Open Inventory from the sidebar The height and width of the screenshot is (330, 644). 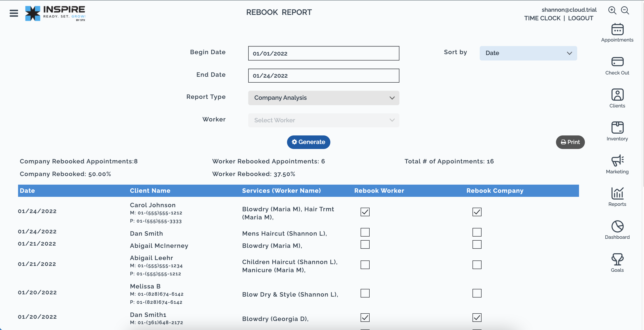pos(617,132)
